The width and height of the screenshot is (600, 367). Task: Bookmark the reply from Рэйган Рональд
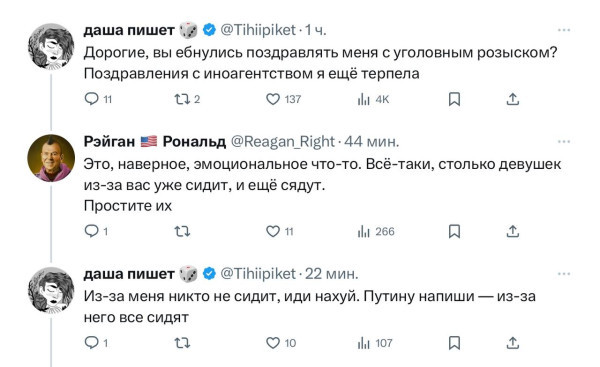[454, 231]
